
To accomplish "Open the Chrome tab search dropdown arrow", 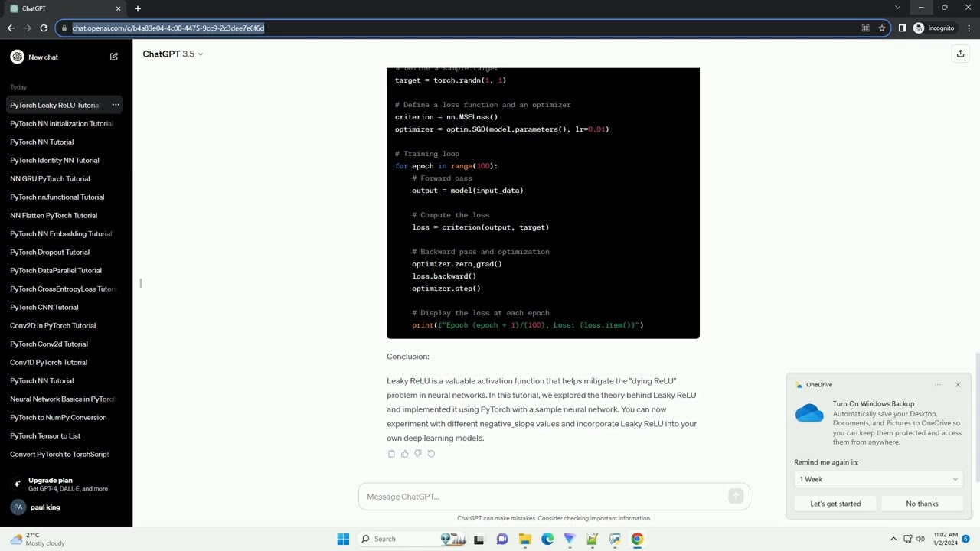I will [897, 8].
